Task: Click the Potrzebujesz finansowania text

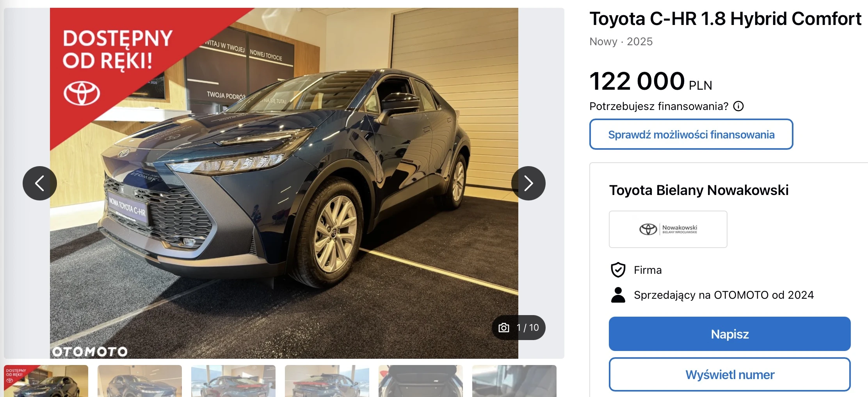Action: click(x=659, y=106)
